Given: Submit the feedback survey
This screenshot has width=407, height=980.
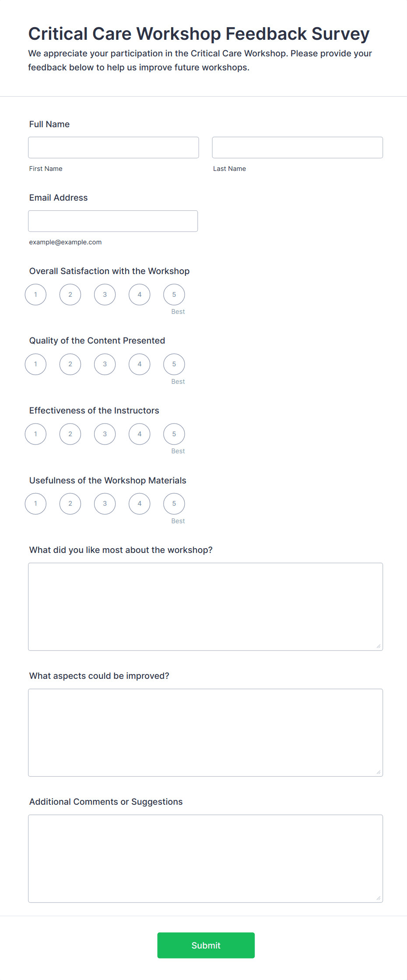Looking at the screenshot, I should 206,945.
